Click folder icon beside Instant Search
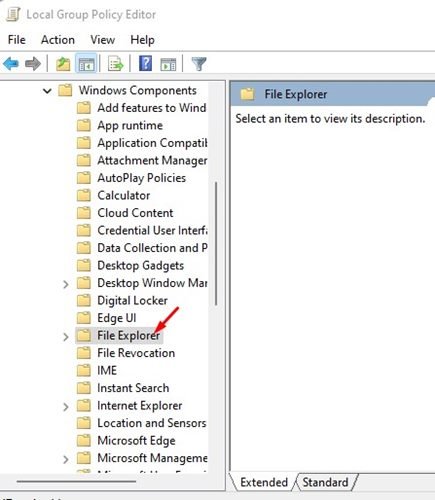Viewport: 435px width, 500px height. point(83,388)
